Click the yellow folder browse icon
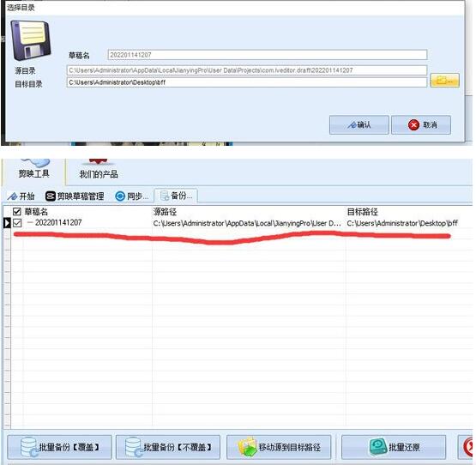Image resolution: width=476 pixels, height=465 pixels. [x=444, y=81]
